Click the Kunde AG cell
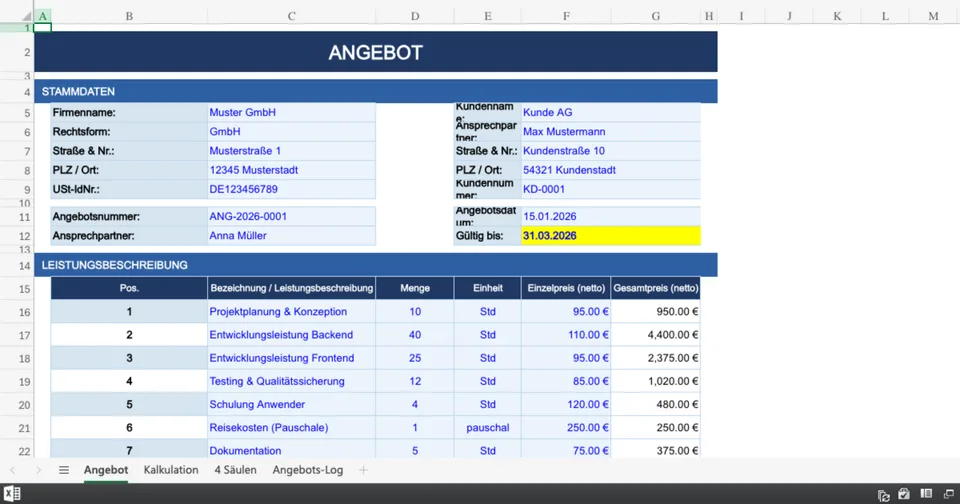Image resolution: width=960 pixels, height=504 pixels. tap(610, 112)
